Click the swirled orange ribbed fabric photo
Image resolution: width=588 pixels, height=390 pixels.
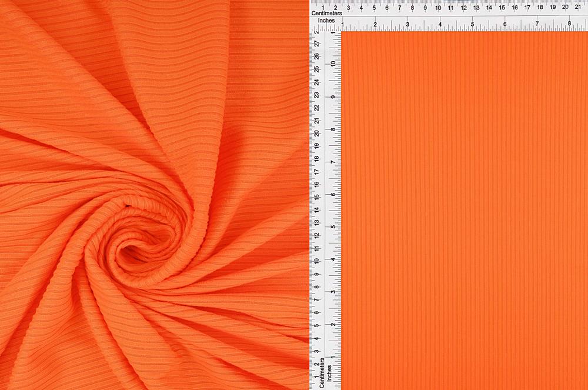point(154,195)
